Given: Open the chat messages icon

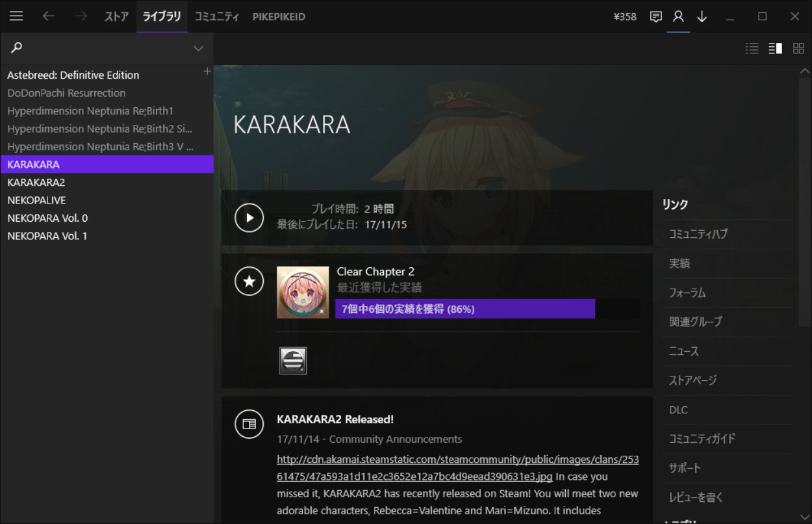Looking at the screenshot, I should click(x=656, y=17).
